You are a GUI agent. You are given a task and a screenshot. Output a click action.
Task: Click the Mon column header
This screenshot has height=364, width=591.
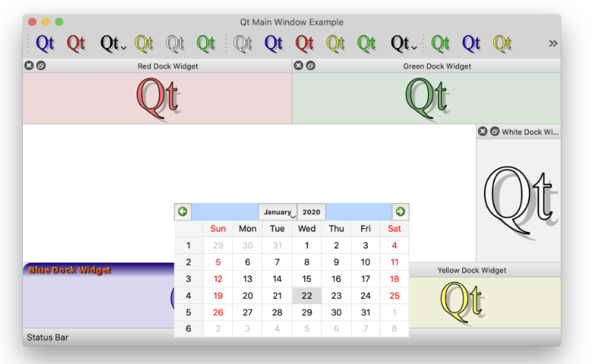tap(247, 229)
